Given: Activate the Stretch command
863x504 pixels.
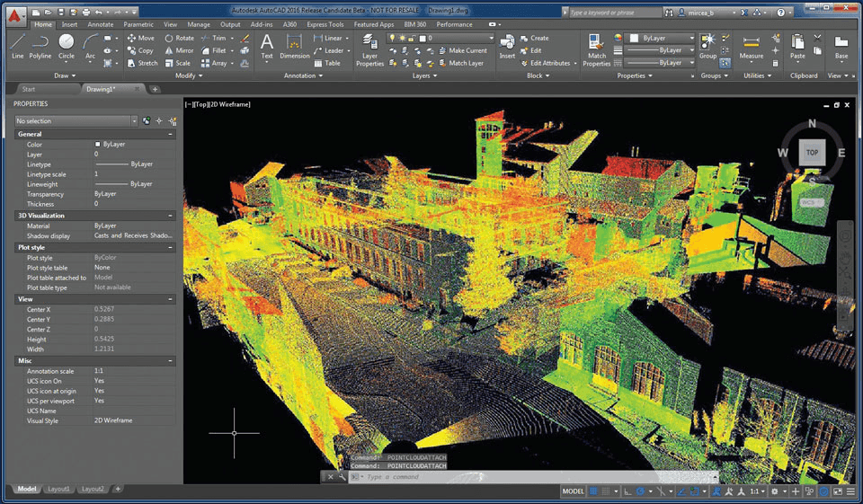Looking at the screenshot, I should tap(143, 63).
